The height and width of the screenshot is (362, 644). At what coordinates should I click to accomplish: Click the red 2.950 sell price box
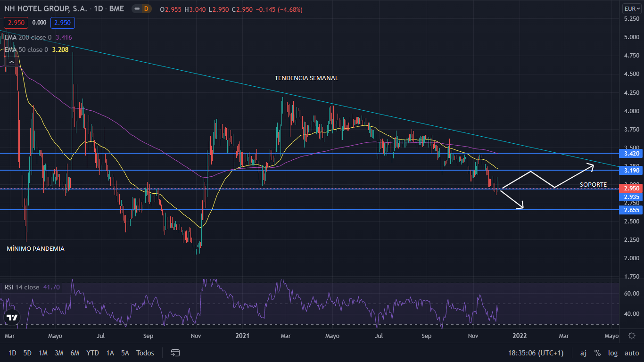[16, 23]
